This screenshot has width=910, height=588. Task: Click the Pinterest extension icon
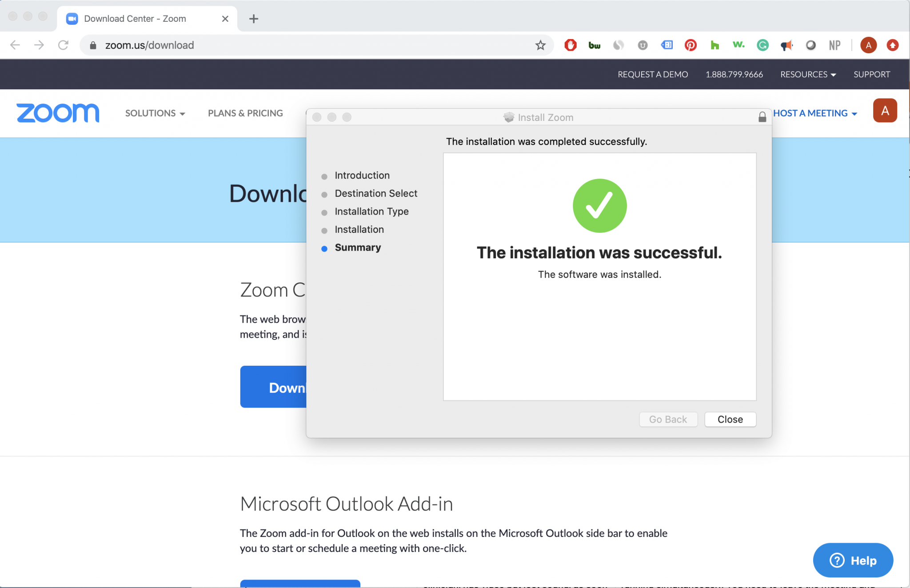click(690, 45)
